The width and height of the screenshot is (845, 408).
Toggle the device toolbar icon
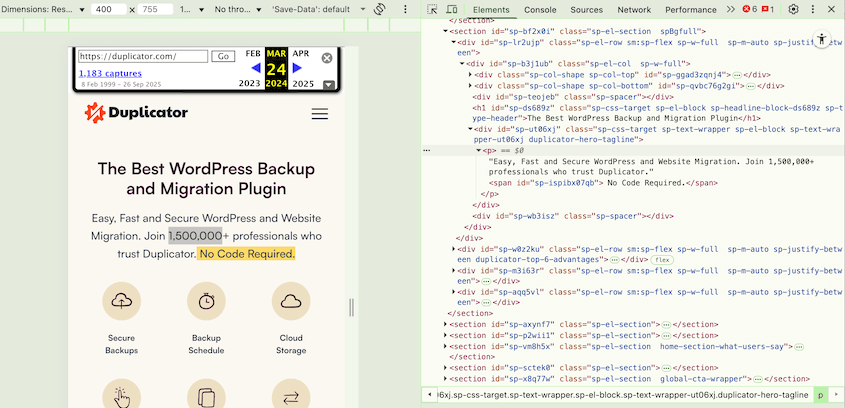point(453,9)
